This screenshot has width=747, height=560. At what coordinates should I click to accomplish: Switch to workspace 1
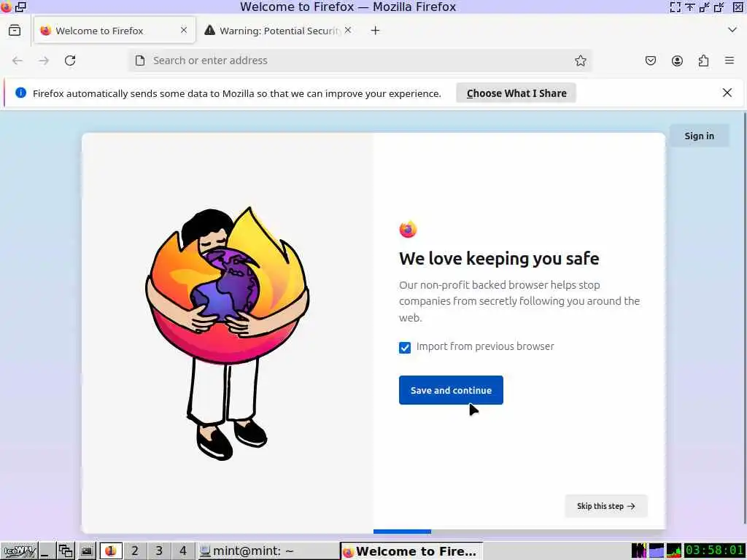click(x=111, y=551)
